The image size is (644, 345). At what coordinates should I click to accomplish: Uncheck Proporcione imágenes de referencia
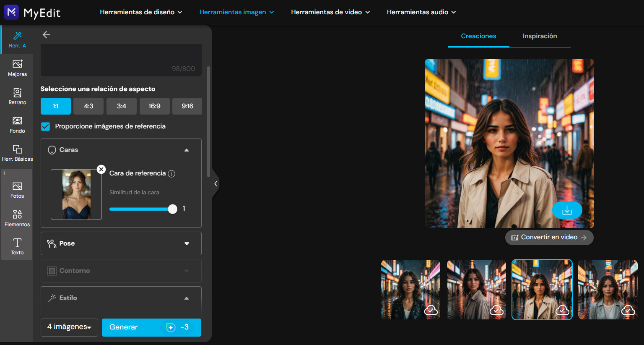pyautogui.click(x=46, y=126)
